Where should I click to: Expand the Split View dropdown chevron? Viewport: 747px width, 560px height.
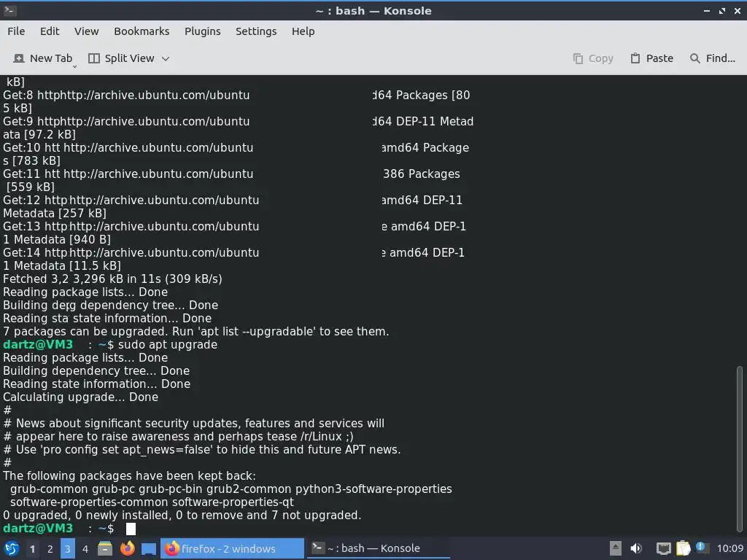[166, 58]
